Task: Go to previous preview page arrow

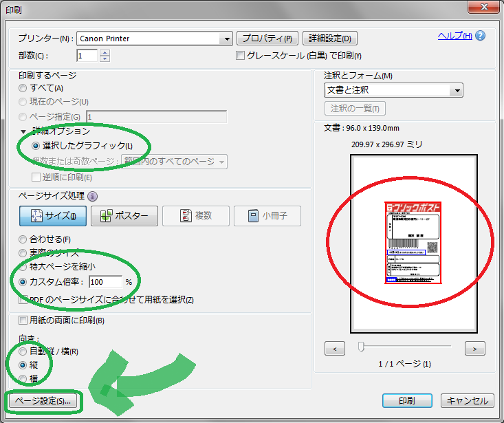Action: [x=335, y=349]
